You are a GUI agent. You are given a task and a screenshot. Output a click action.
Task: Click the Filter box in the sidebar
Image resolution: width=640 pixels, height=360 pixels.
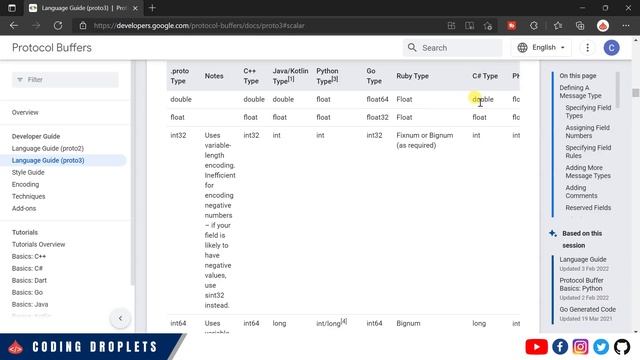pyautogui.click(x=65, y=80)
